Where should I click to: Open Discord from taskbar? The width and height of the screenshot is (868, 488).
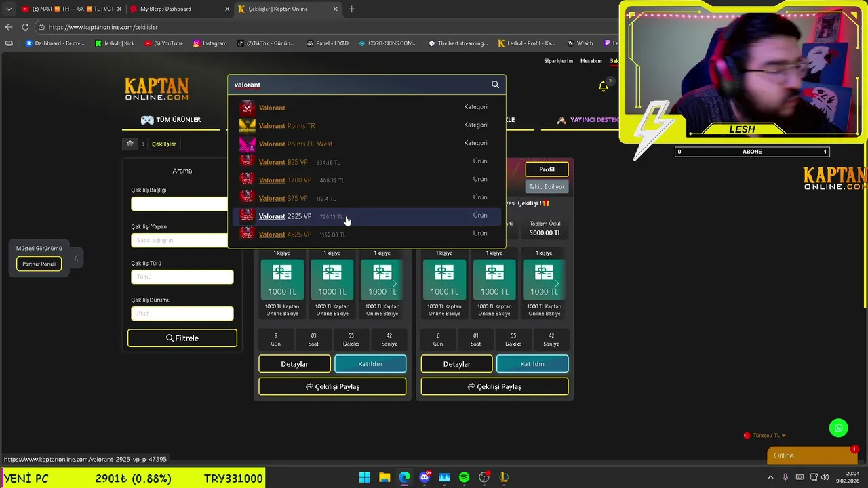tap(425, 478)
